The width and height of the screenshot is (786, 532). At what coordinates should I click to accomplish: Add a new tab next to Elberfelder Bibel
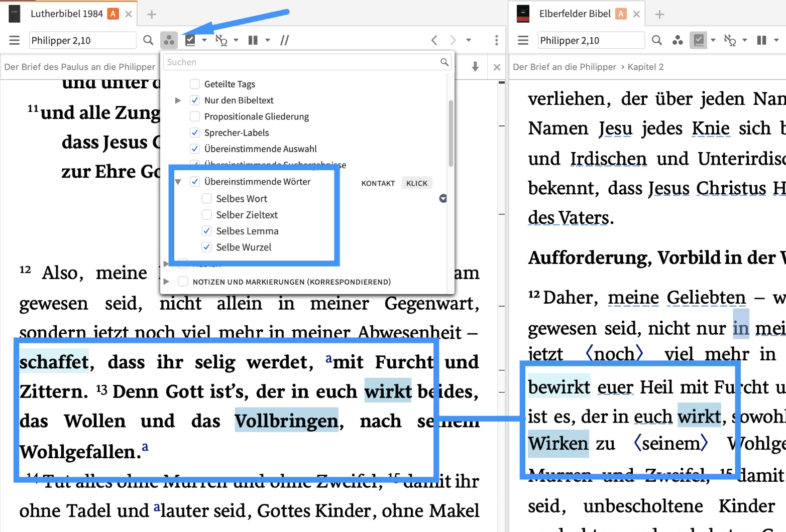[660, 15]
